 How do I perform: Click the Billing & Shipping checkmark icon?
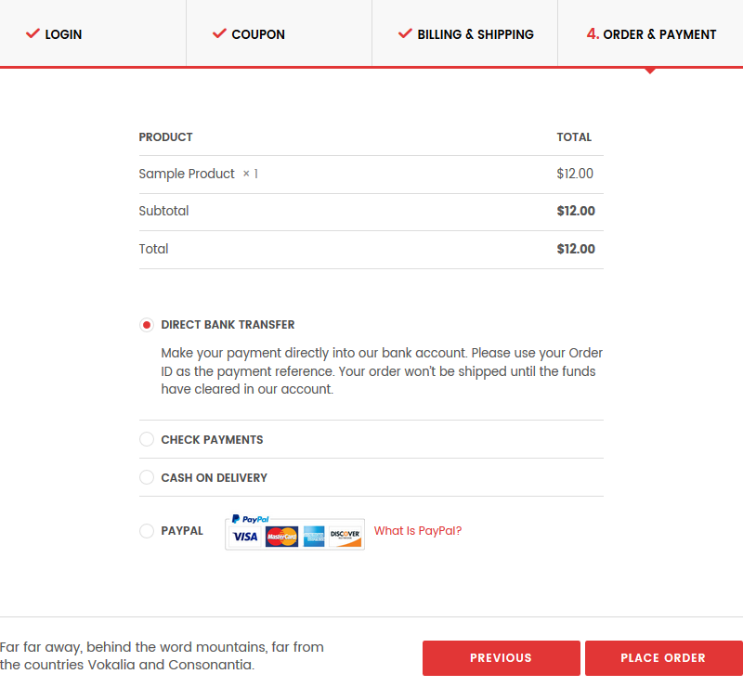pos(405,33)
